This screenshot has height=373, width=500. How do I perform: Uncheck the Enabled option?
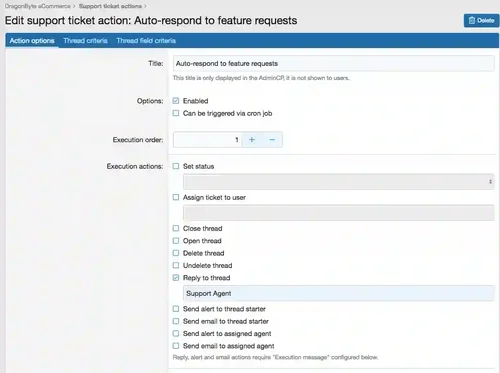tap(176, 101)
